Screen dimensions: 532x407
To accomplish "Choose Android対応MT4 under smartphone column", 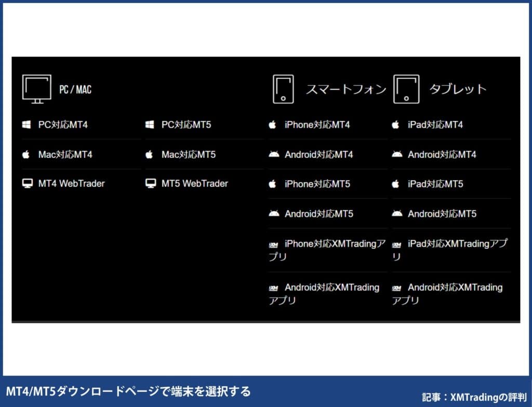I will (x=319, y=155).
